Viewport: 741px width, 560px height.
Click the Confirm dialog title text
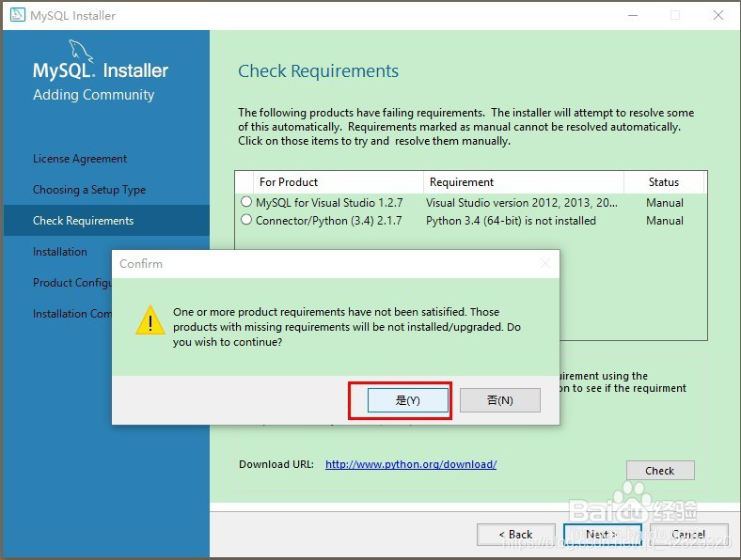pos(141,263)
